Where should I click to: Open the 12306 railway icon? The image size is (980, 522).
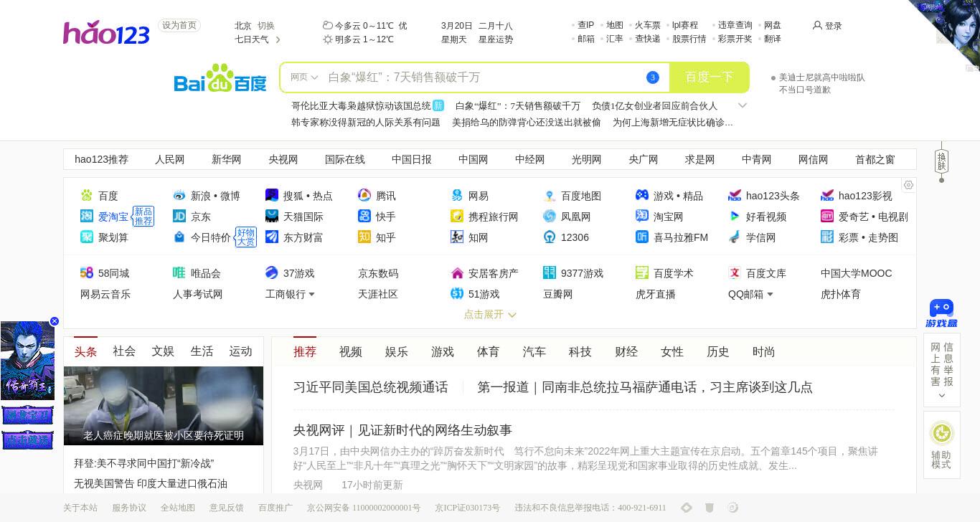550,237
